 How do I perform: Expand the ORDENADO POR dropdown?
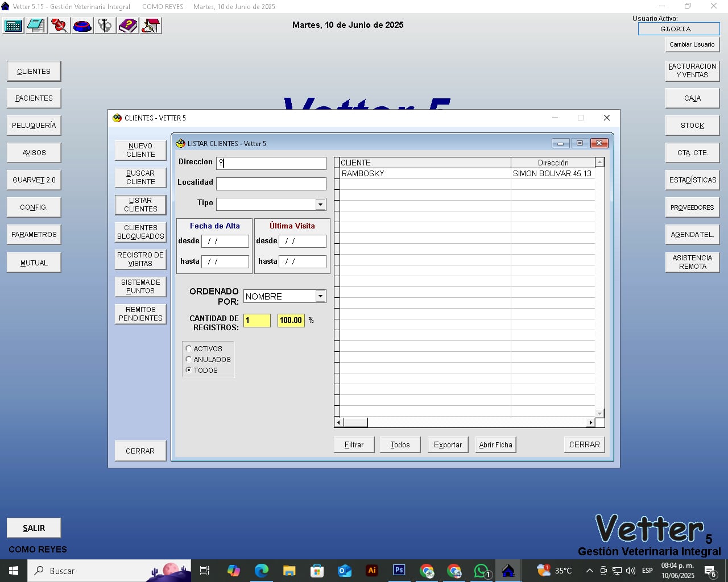[321, 296]
